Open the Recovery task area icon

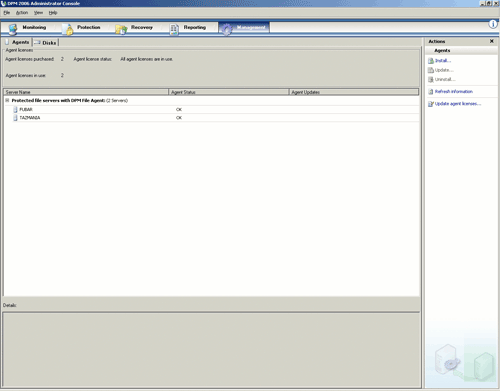(x=121, y=29)
